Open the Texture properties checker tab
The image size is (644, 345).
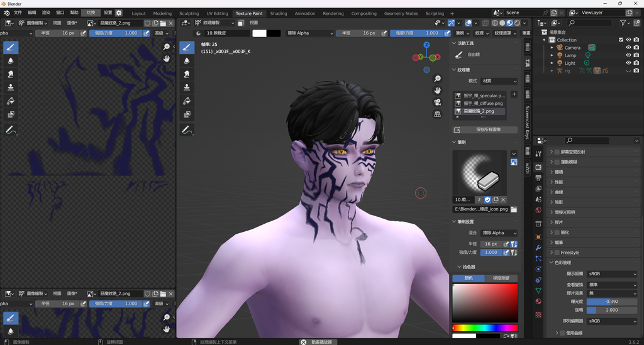click(538, 315)
